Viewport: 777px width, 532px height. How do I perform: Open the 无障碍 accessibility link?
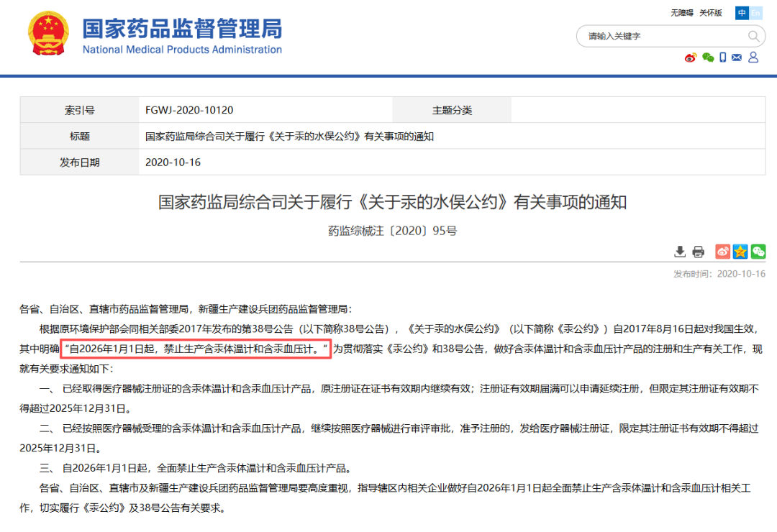682,13
